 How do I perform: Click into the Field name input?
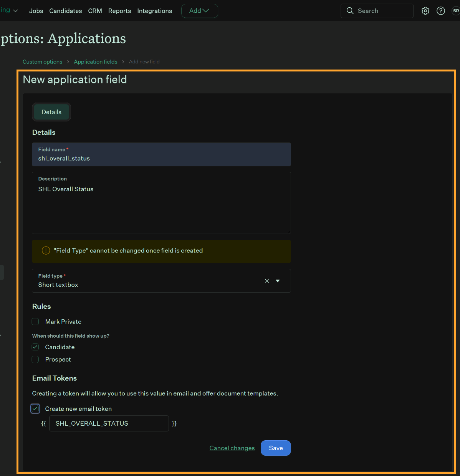click(x=161, y=154)
